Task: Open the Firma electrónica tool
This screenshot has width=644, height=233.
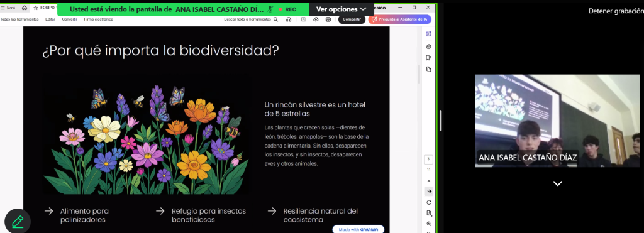Action: pos(99,19)
